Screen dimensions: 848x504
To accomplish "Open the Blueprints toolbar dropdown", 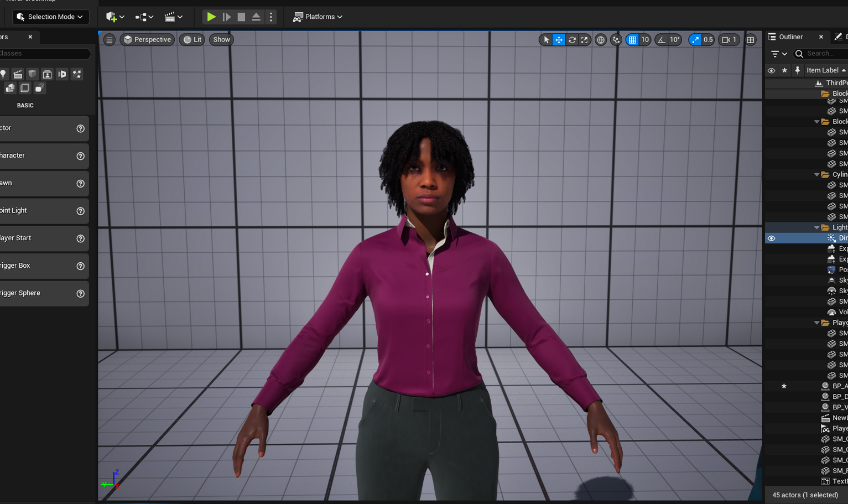I will coord(144,17).
